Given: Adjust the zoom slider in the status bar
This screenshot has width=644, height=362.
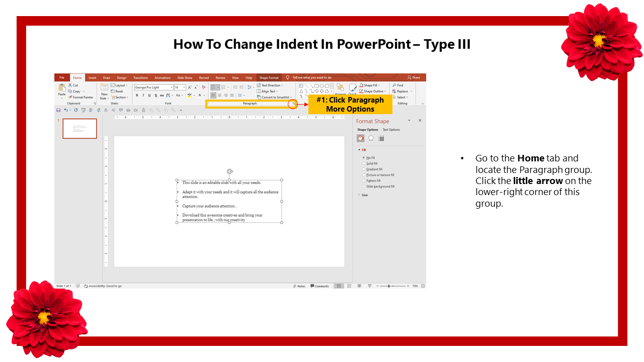Looking at the screenshot, I should pyautogui.click(x=389, y=286).
